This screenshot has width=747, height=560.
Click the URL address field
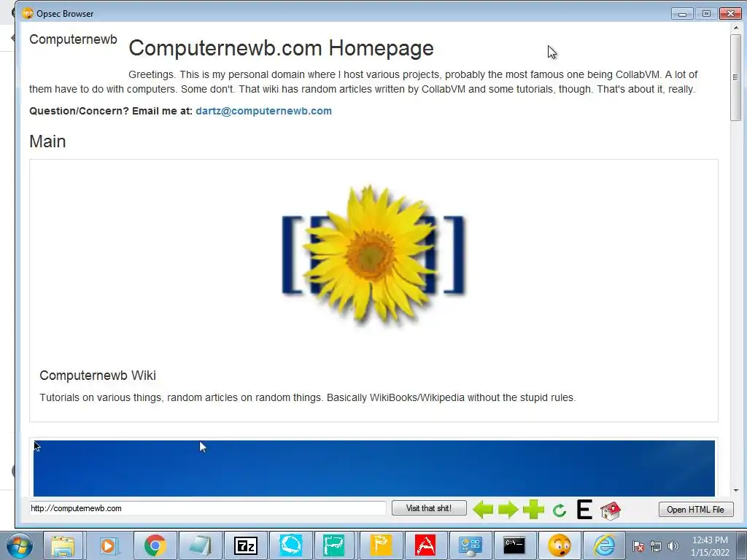click(208, 508)
